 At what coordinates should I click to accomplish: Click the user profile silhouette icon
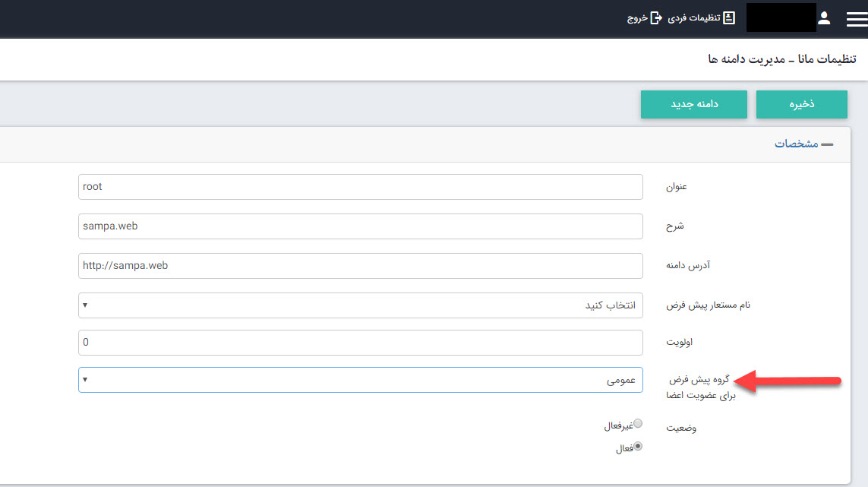pos(825,18)
